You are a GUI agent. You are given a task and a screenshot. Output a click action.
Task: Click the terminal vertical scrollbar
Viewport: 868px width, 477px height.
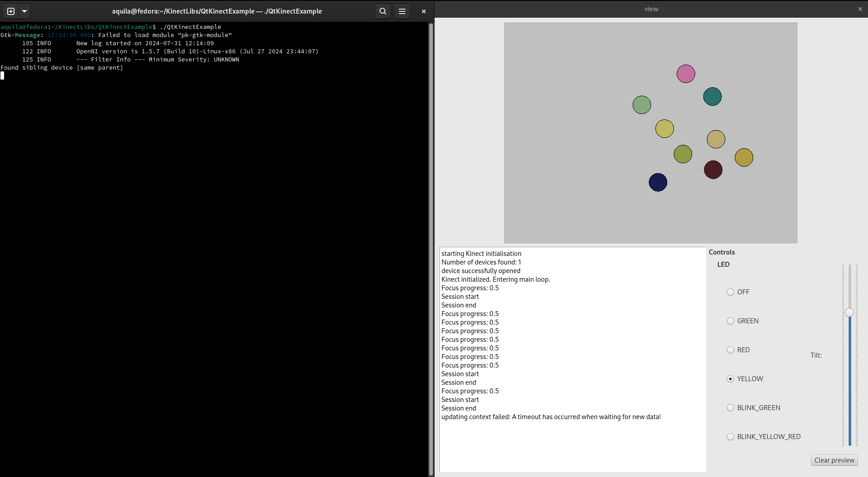(x=431, y=249)
